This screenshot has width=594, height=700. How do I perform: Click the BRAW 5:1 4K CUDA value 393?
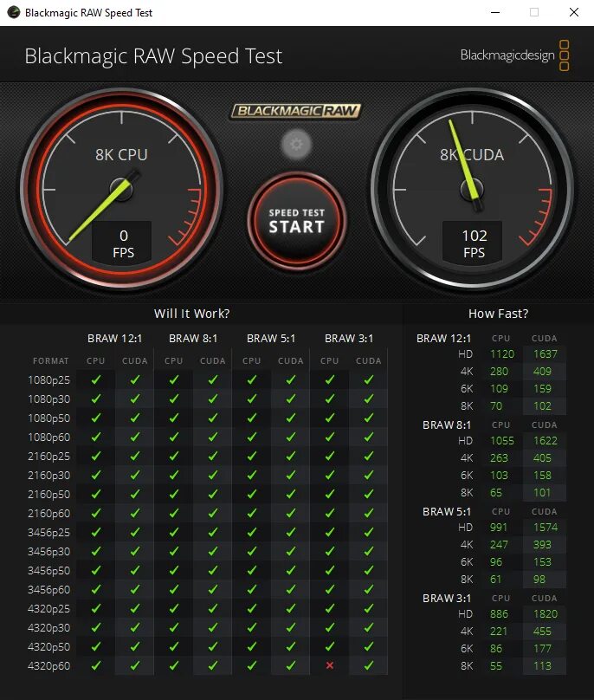tap(542, 545)
